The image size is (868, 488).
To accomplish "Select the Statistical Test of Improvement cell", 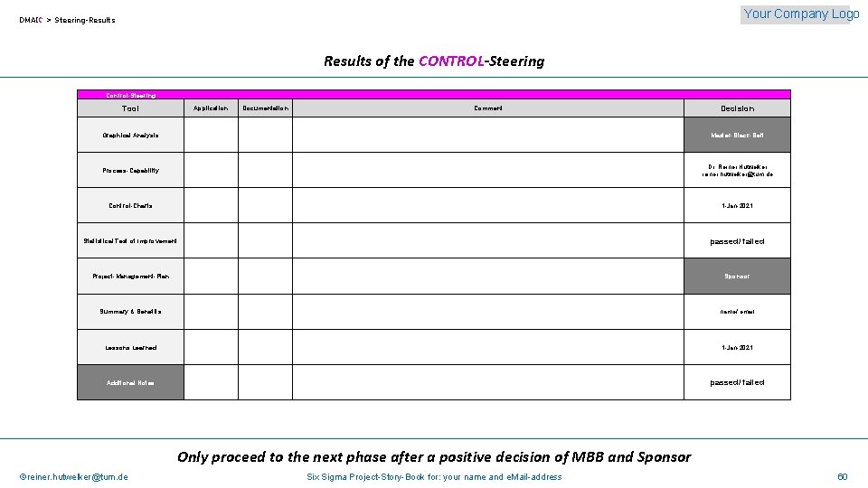I will [x=130, y=241].
